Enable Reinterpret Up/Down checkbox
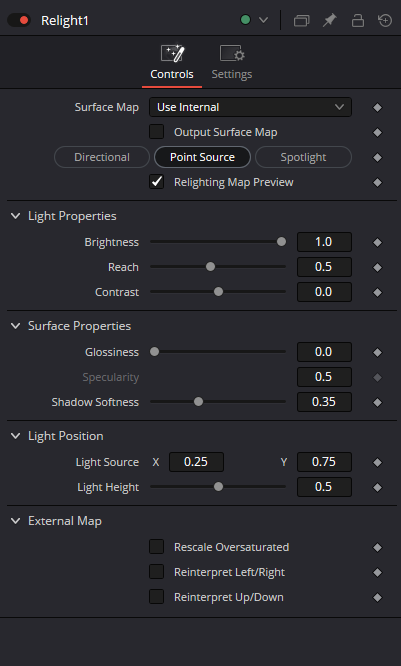Screen dimensions: 401x666 point(156,597)
